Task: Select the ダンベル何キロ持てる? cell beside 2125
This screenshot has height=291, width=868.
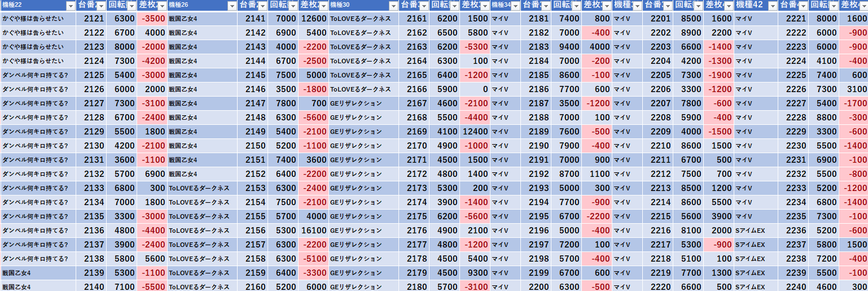Action: (x=38, y=75)
